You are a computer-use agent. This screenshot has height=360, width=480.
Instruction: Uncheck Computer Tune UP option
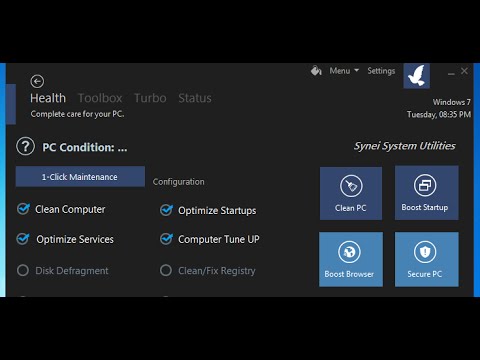166,239
